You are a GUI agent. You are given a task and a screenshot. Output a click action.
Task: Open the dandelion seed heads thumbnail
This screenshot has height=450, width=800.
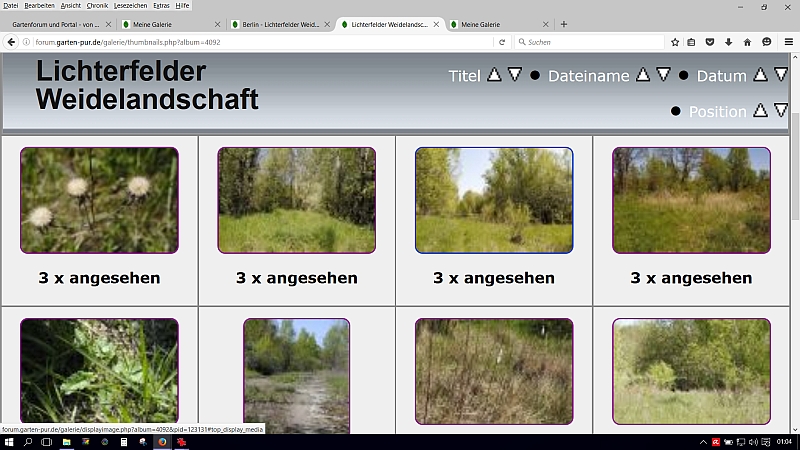click(99, 200)
